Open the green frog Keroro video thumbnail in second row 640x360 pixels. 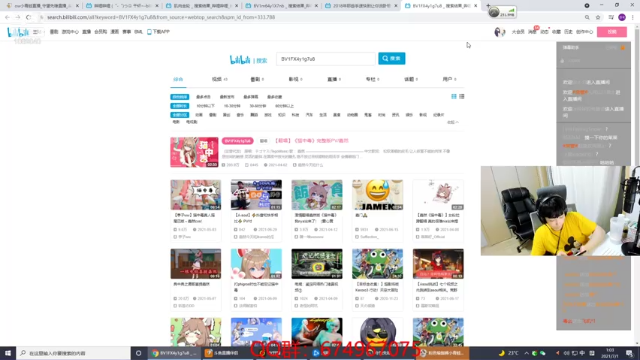coord(378,264)
